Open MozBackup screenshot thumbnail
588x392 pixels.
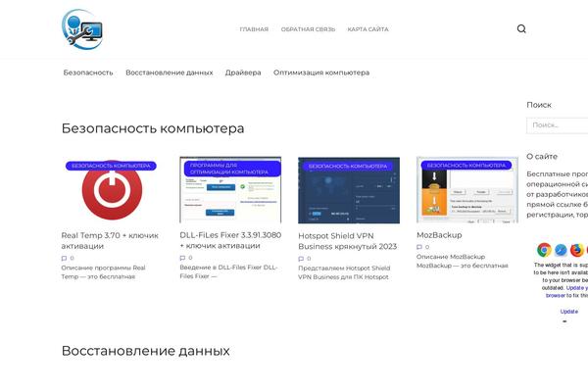(467, 190)
